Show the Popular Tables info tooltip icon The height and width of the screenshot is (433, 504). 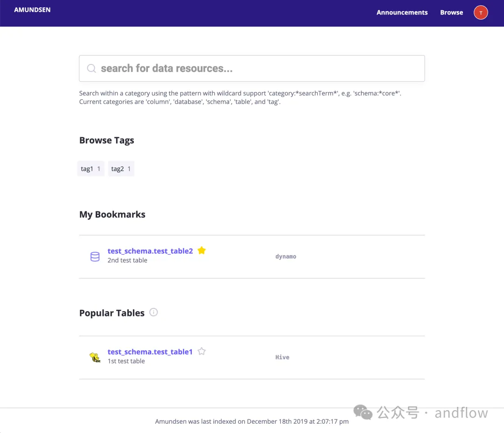point(154,313)
